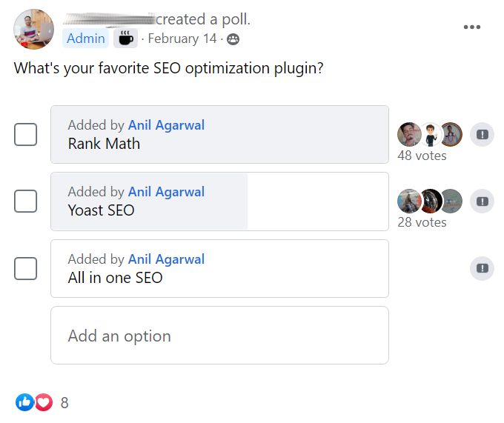This screenshot has width=504, height=423.
Task: Click the Add an option field
Action: click(219, 336)
